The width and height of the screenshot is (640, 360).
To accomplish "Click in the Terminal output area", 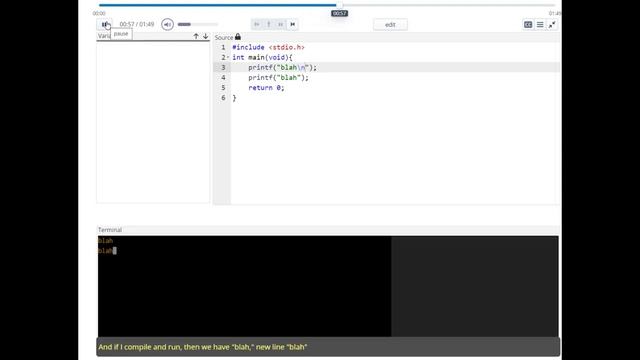I will pyautogui.click(x=328, y=287).
